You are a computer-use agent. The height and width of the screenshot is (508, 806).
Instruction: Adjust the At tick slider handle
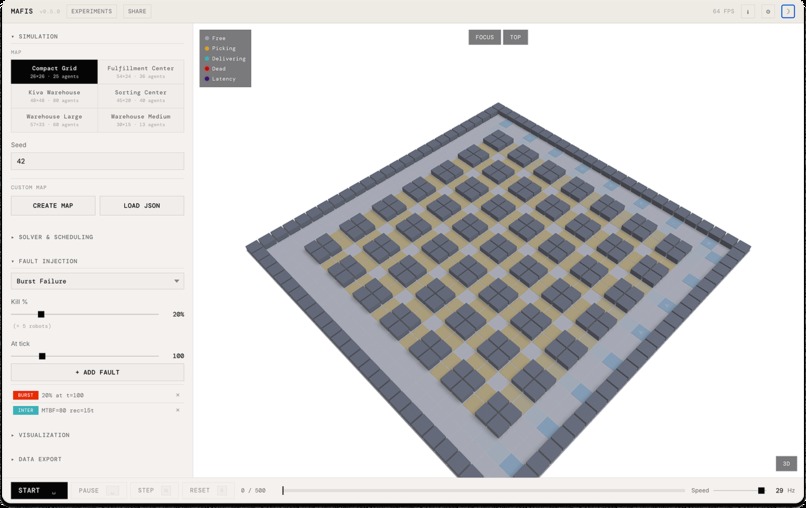point(42,356)
